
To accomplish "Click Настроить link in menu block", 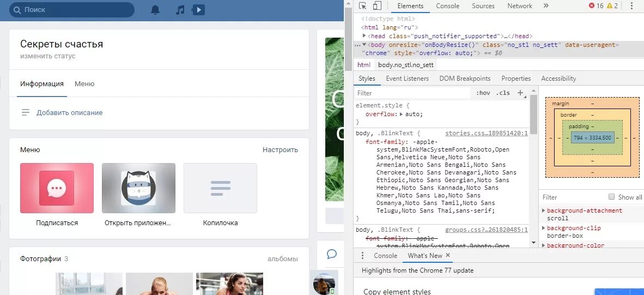I will click(280, 149).
